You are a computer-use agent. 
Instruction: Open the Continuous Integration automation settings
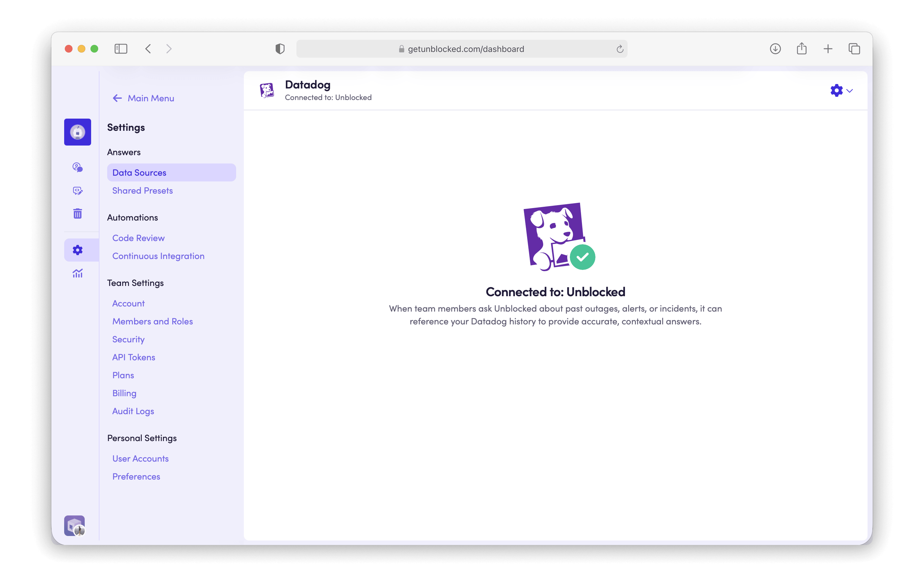coord(158,256)
